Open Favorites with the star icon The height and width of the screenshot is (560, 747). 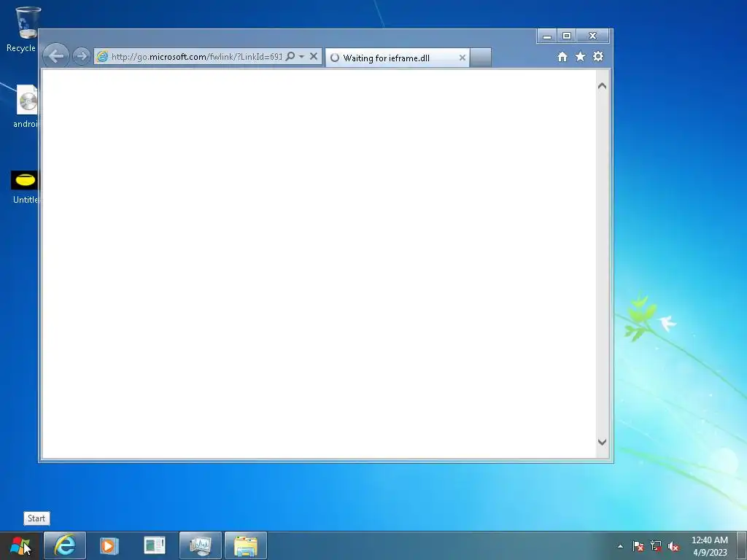pyautogui.click(x=580, y=57)
